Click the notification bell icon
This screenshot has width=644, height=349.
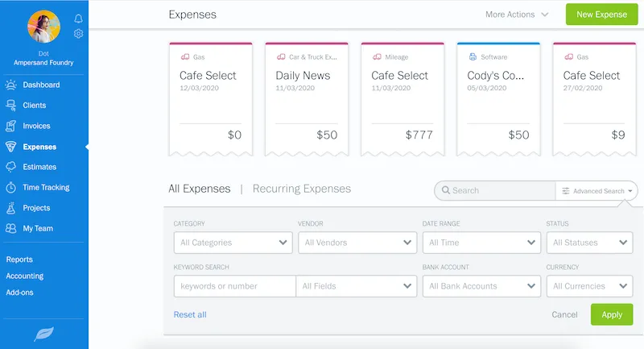click(78, 19)
